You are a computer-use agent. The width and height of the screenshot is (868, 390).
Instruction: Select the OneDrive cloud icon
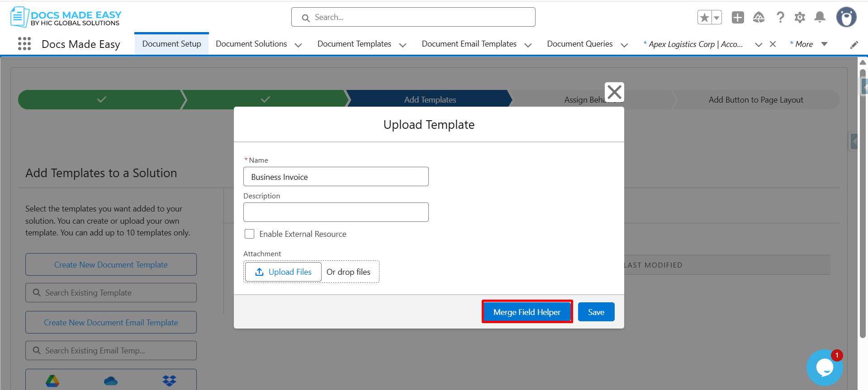(x=111, y=381)
